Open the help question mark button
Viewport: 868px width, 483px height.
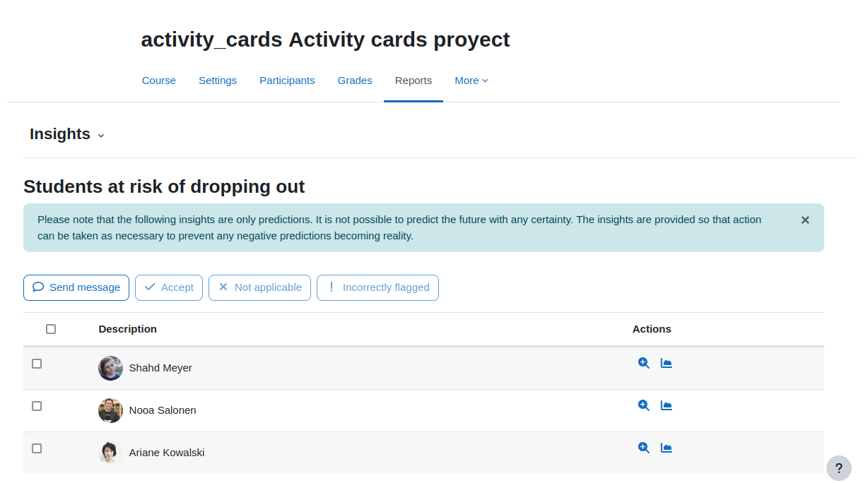[x=838, y=467]
